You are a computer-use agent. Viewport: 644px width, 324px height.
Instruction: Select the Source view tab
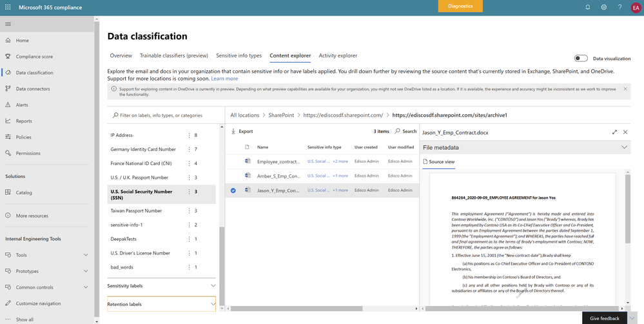438,161
